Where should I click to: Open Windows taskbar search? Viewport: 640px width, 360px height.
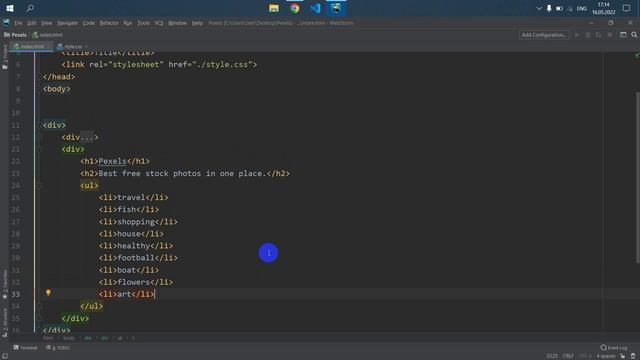tap(30, 8)
